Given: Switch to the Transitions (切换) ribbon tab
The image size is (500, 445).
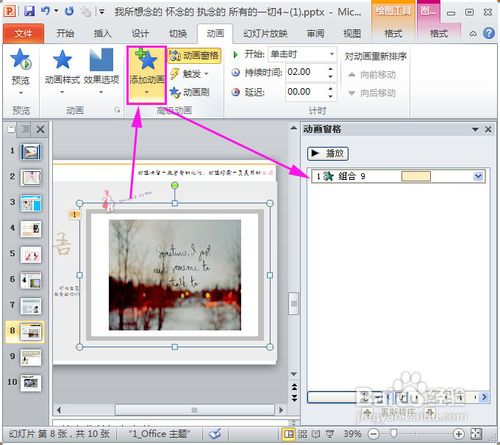Looking at the screenshot, I should pyautogui.click(x=178, y=33).
